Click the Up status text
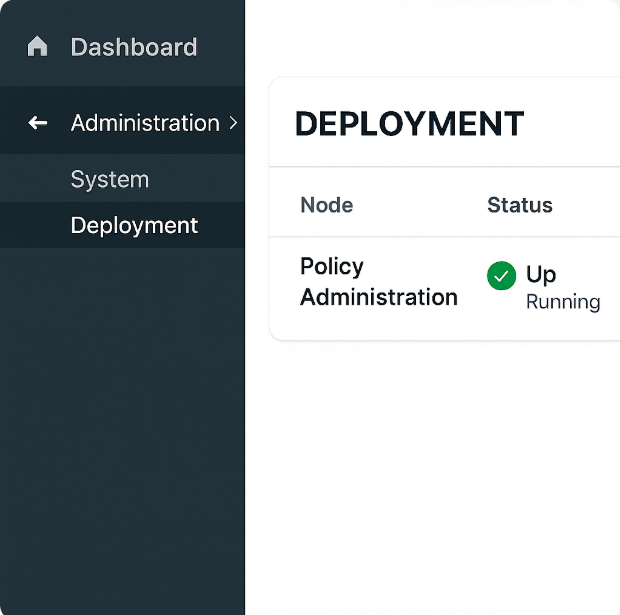 tap(541, 274)
